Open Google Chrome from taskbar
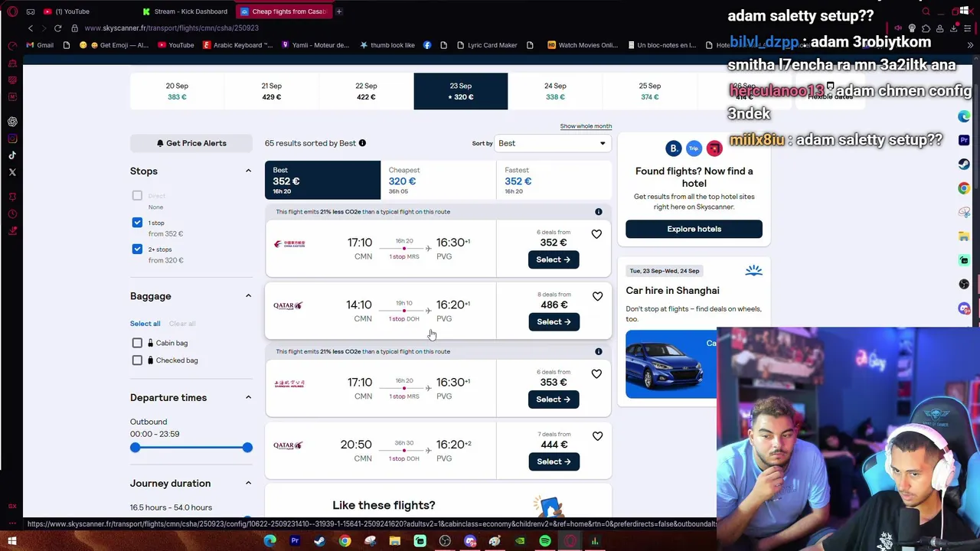Image resolution: width=980 pixels, height=551 pixels. 345,542
